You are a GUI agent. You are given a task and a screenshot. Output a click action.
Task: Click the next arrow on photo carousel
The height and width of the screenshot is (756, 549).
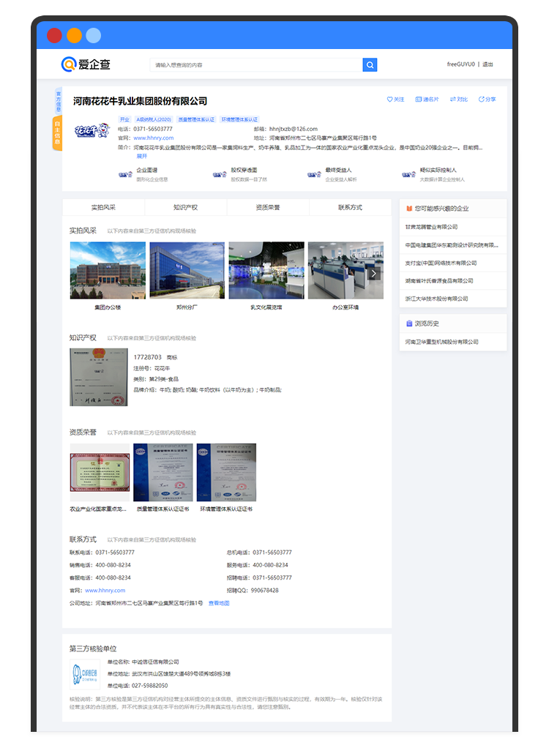point(373,274)
